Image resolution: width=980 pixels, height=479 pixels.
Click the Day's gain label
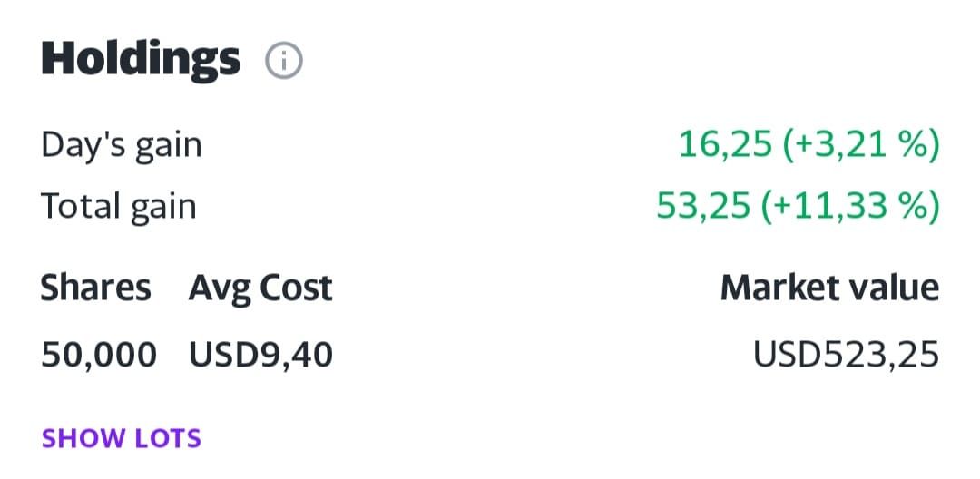point(122,145)
